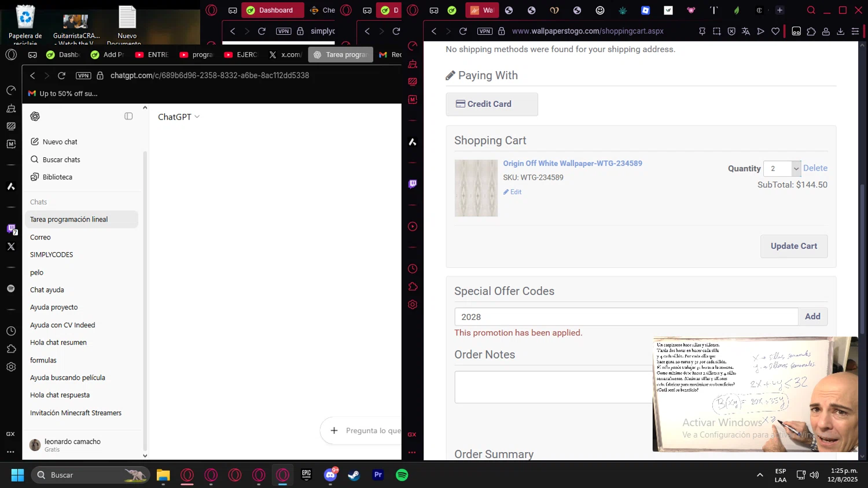Image resolution: width=868 pixels, height=488 pixels.
Task: Open Spotify icon in left Opera sidebar
Action: click(11, 289)
